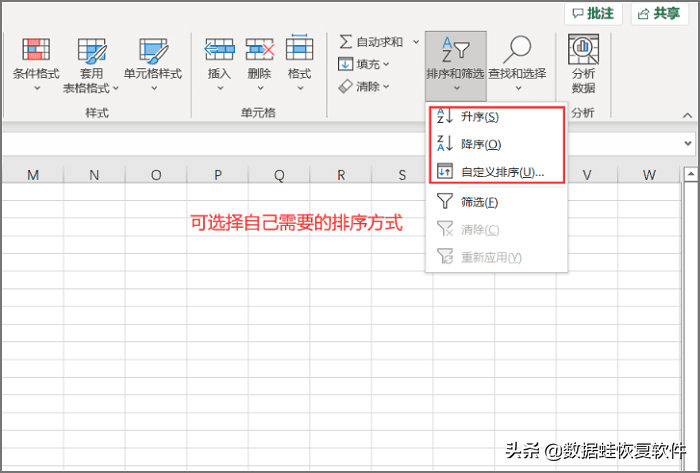Click the Format as Table (套用表格格式) icon

coord(92,49)
